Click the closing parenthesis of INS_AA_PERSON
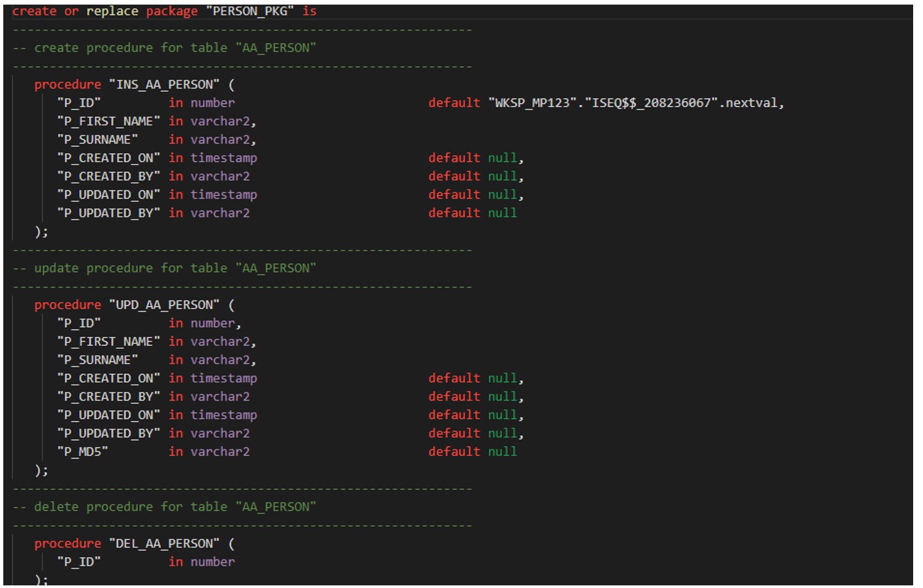Screen dimensions: 923x588 pos(37,231)
